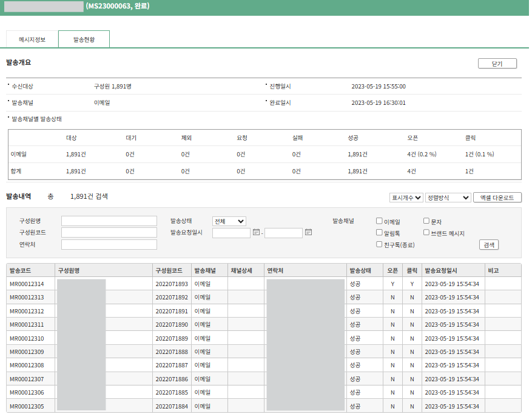Open the start date calendar picker

(x=256, y=232)
